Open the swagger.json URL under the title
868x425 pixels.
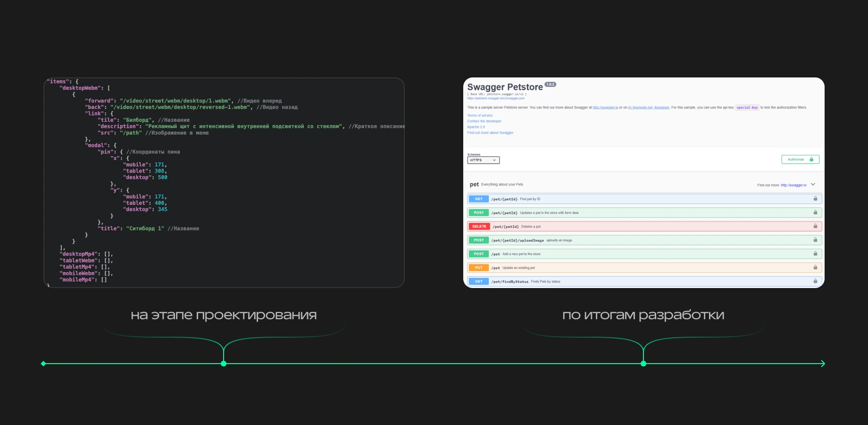pos(496,98)
